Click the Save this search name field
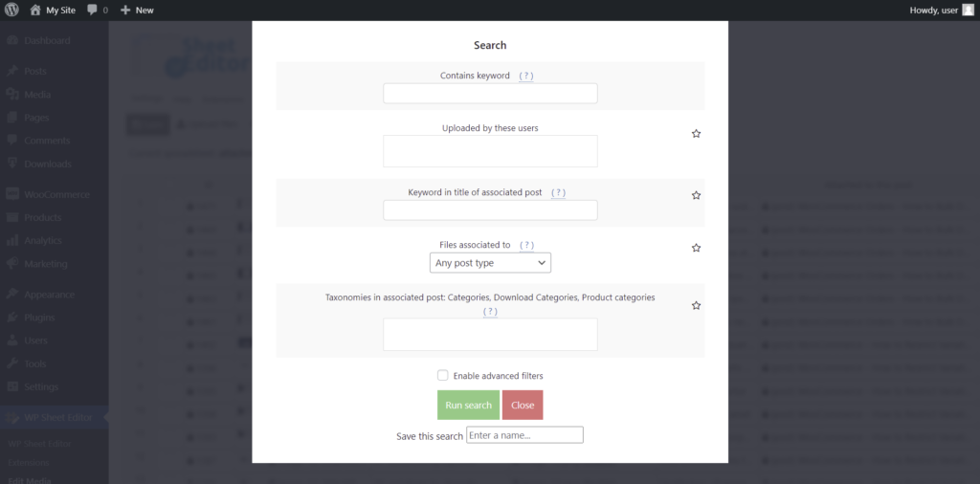This screenshot has height=484, width=980. [x=524, y=435]
